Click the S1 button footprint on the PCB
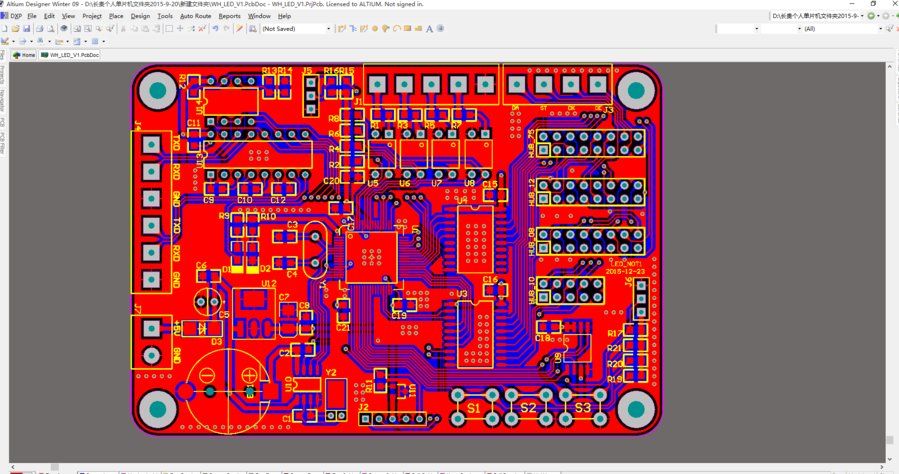The width and height of the screenshot is (899, 474). point(474,408)
